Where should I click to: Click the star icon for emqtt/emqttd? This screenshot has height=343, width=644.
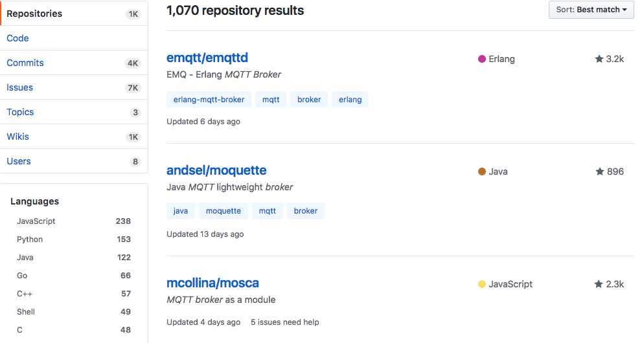599,59
